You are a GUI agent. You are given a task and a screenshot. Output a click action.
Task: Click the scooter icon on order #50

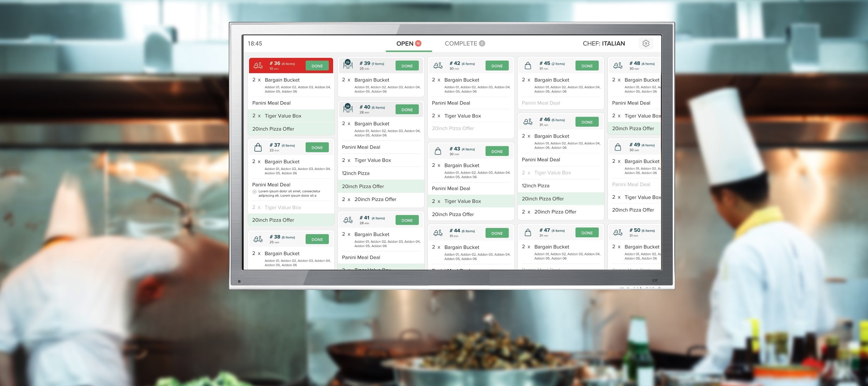point(617,232)
